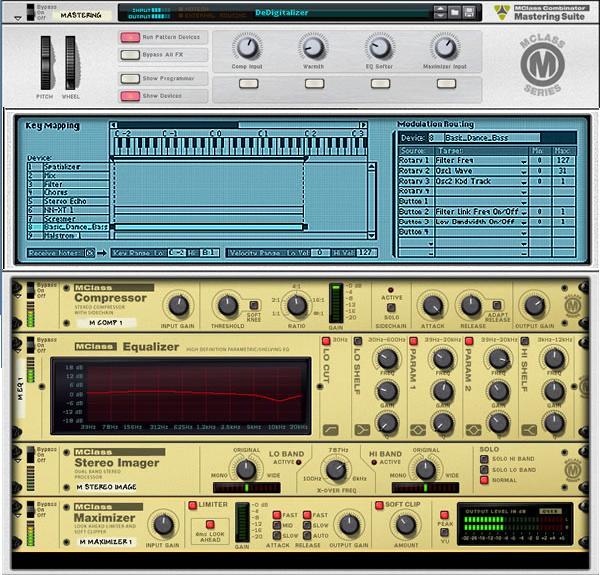
Task: Click the device list scroll down arrow
Action: point(371,235)
